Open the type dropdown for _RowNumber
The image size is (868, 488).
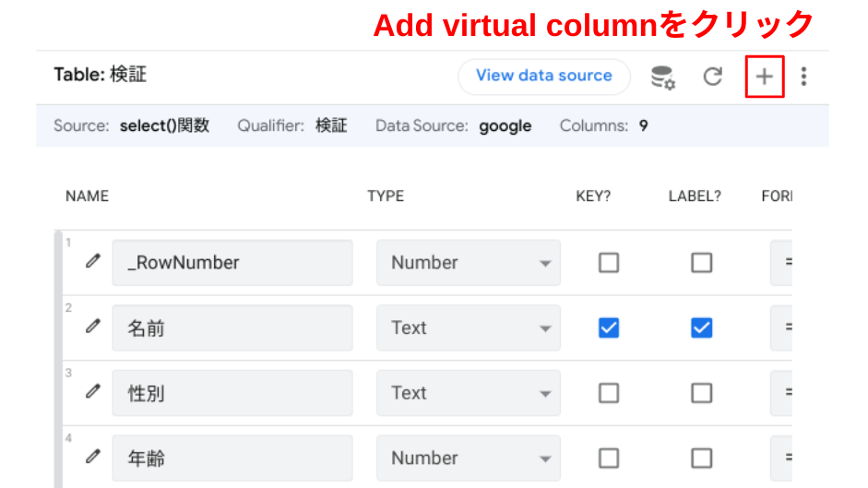[468, 263]
